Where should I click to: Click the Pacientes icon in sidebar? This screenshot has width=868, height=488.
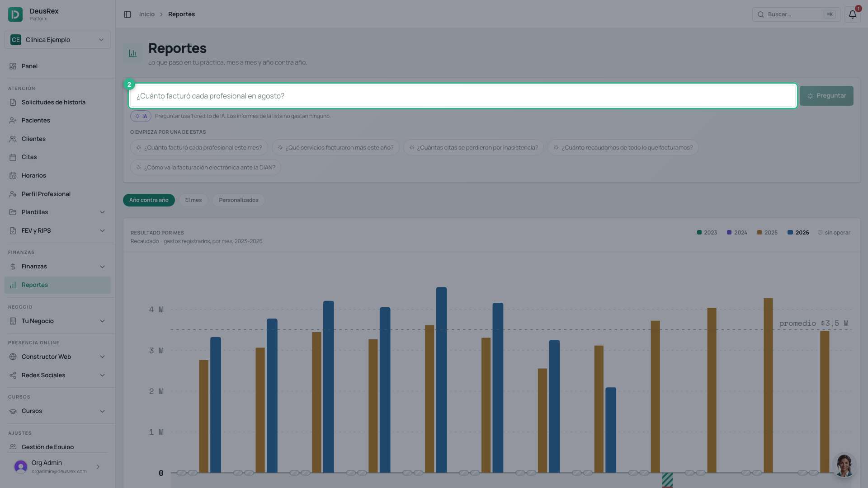(x=13, y=121)
